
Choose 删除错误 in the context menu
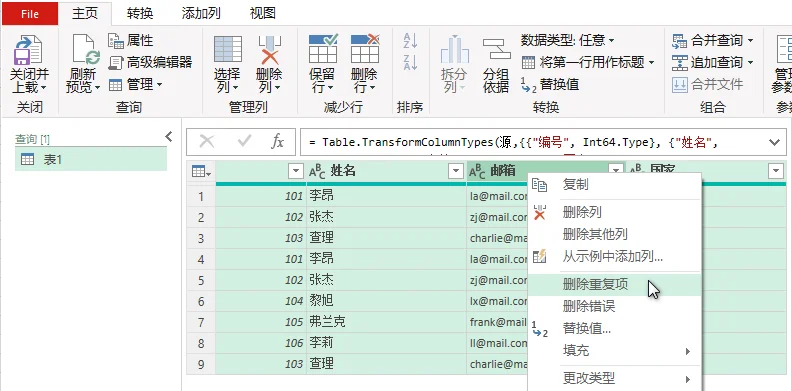point(615,306)
